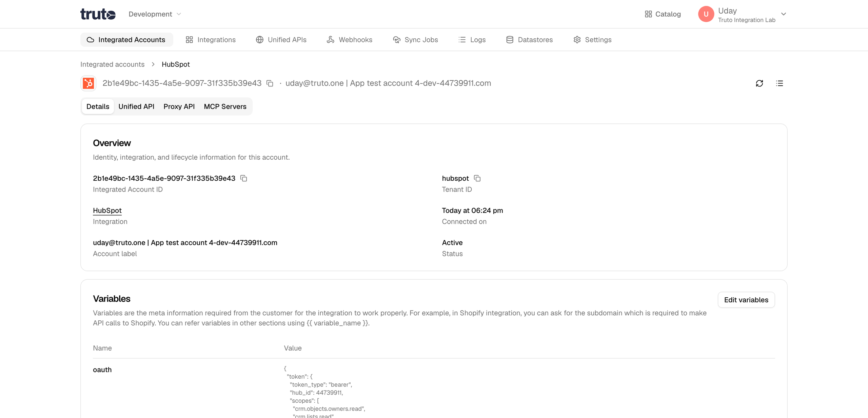Copy the account ID in the header
This screenshot has height=418, width=868.
pyautogui.click(x=270, y=83)
